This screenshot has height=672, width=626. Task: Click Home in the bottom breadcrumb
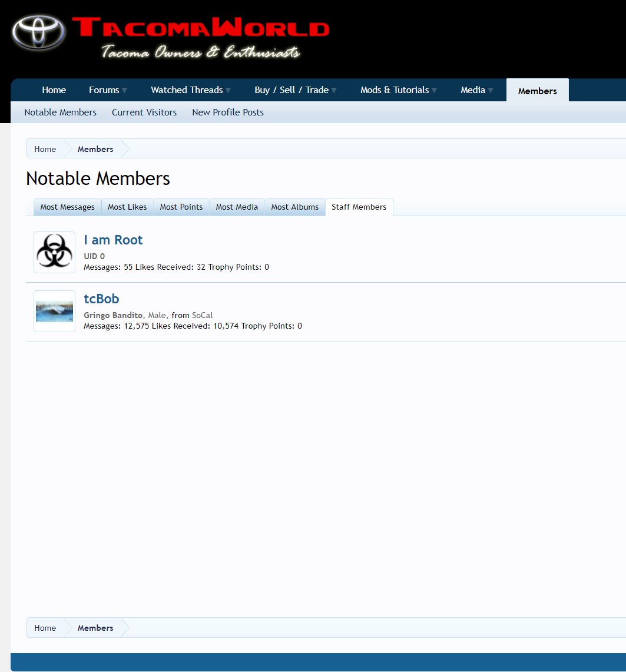click(45, 628)
